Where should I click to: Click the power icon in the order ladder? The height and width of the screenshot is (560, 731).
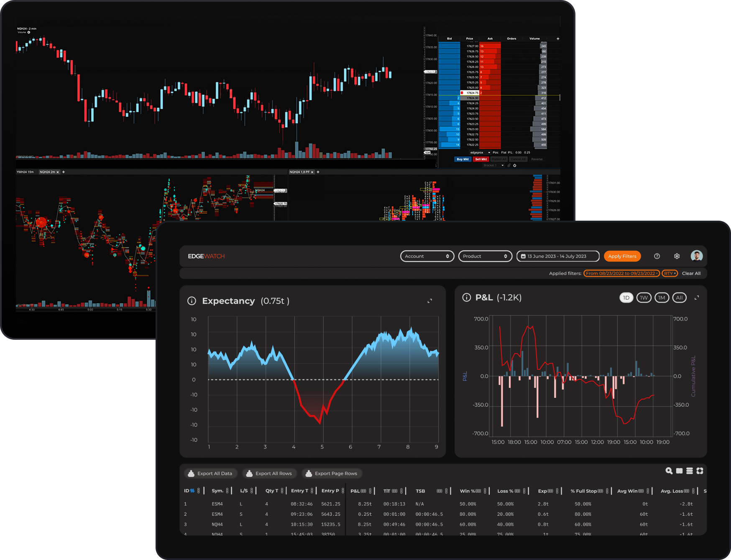coord(515,165)
